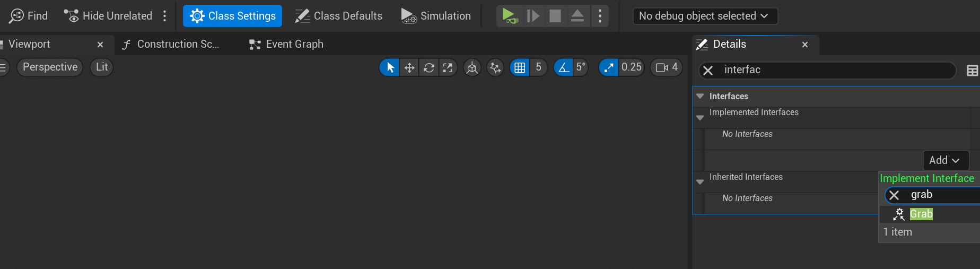Collapse the Implemented Interfaces section
This screenshot has width=980, height=269.
point(700,118)
